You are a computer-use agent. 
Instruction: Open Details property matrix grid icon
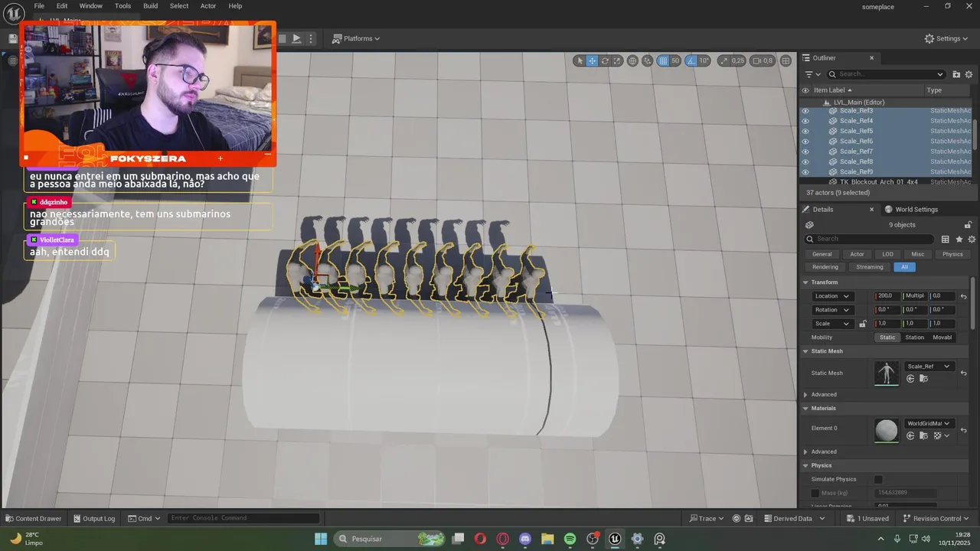point(946,239)
